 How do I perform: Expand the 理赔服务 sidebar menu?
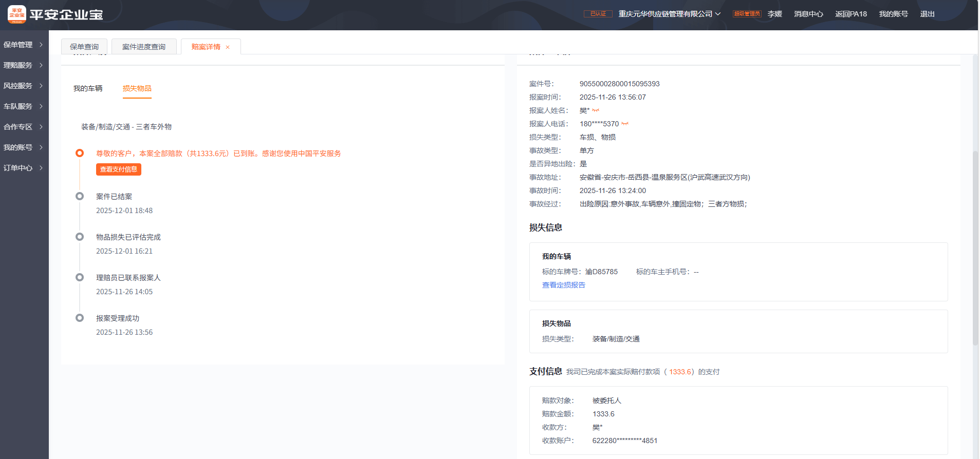(24, 65)
